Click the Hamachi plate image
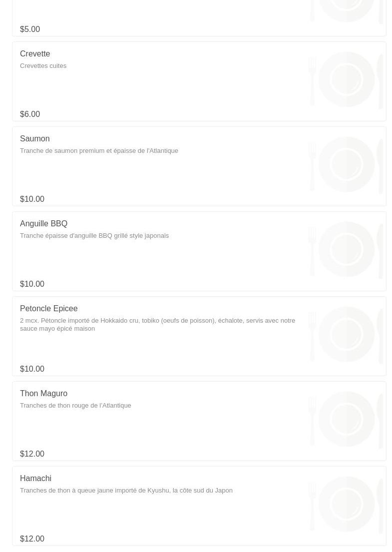Viewport: 392px width, 552px height. coord(346,505)
